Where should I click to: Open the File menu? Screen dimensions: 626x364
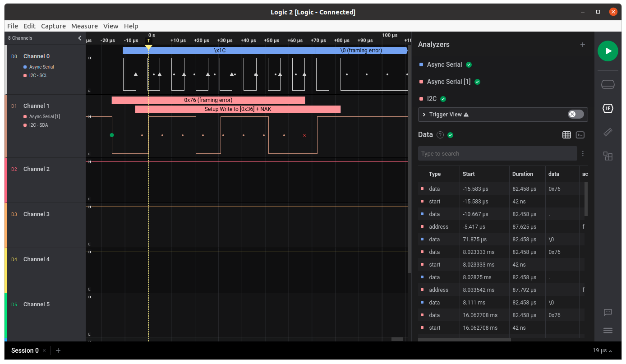coord(13,26)
